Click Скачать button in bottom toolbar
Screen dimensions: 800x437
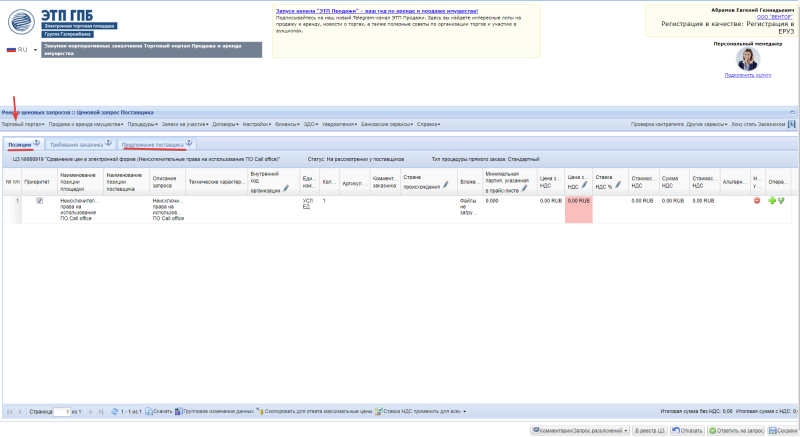[159, 412]
